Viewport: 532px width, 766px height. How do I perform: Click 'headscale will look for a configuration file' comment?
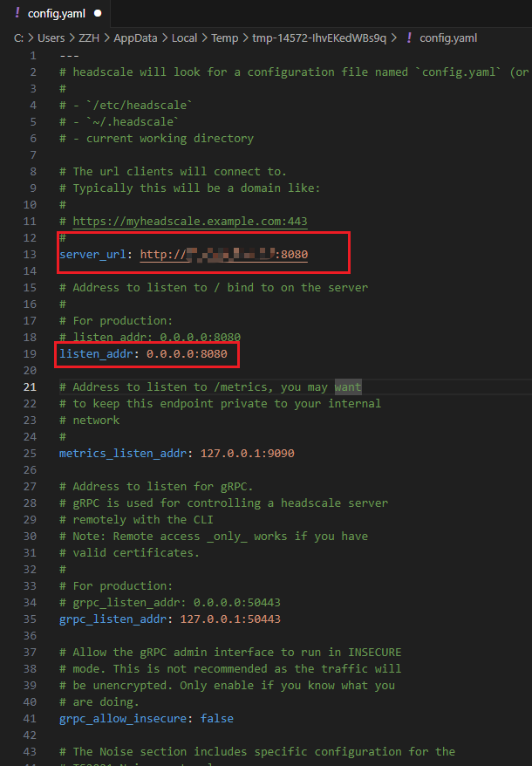[x=295, y=72]
